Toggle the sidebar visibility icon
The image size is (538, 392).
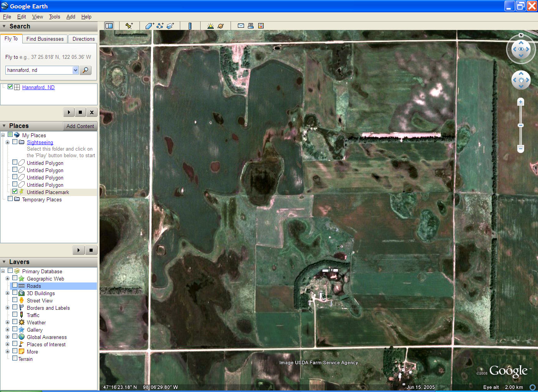(109, 26)
